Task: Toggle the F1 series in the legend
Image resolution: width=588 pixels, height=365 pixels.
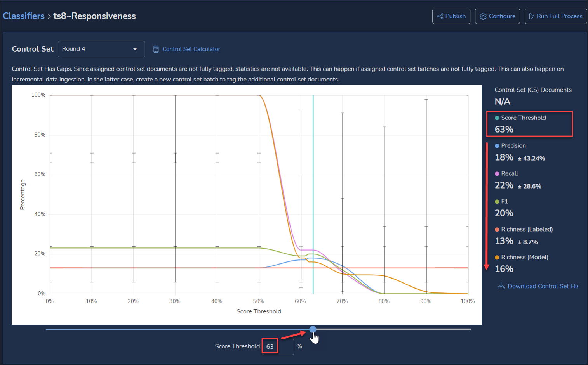Action: click(504, 202)
